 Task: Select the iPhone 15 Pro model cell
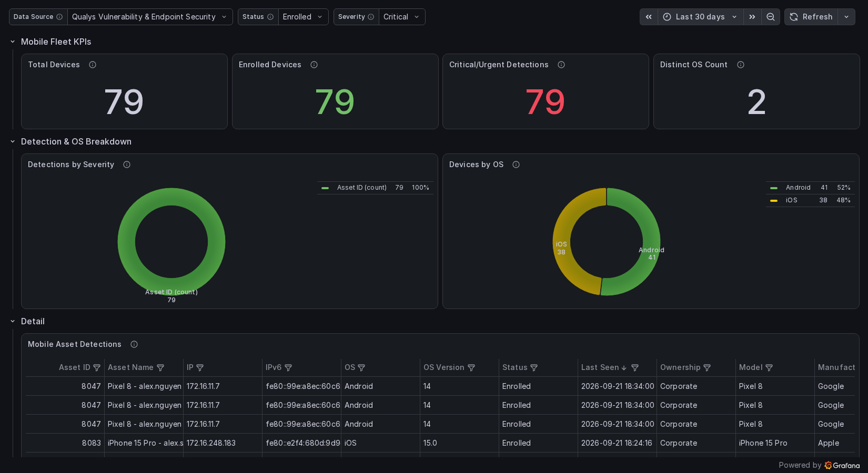[x=775, y=443]
